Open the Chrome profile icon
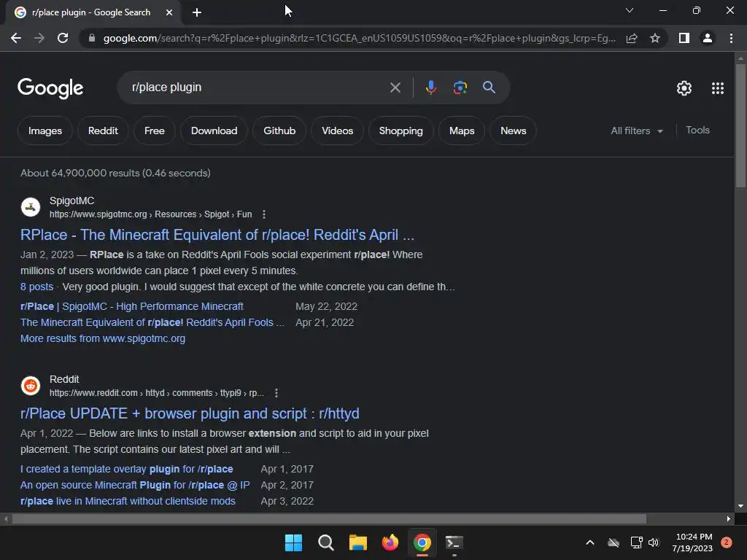747x560 pixels. click(708, 38)
